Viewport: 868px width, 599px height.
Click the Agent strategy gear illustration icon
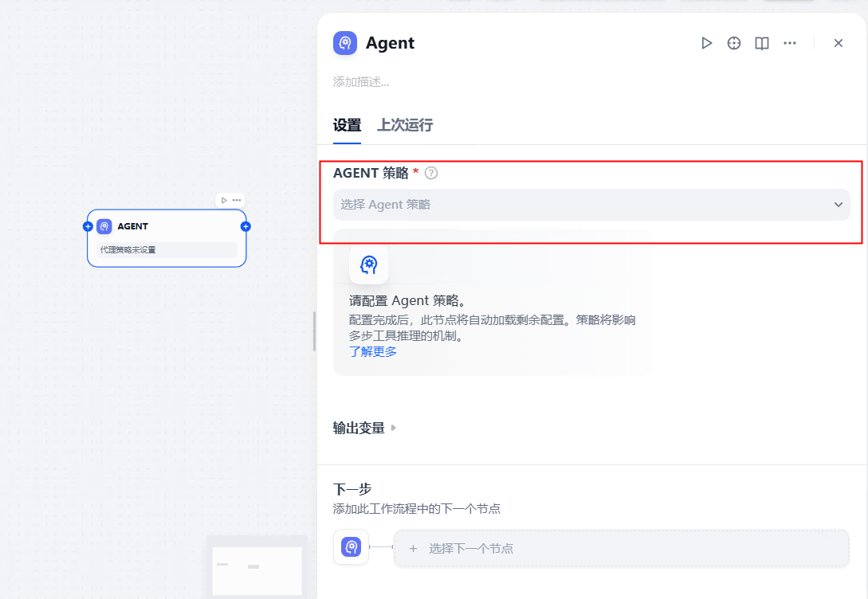click(x=369, y=264)
